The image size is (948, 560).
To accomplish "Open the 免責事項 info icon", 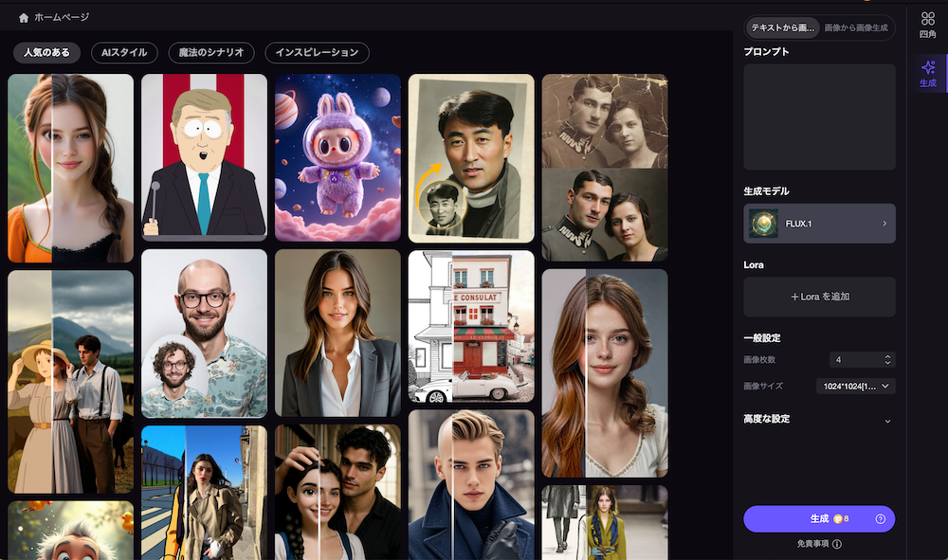I will [x=837, y=544].
